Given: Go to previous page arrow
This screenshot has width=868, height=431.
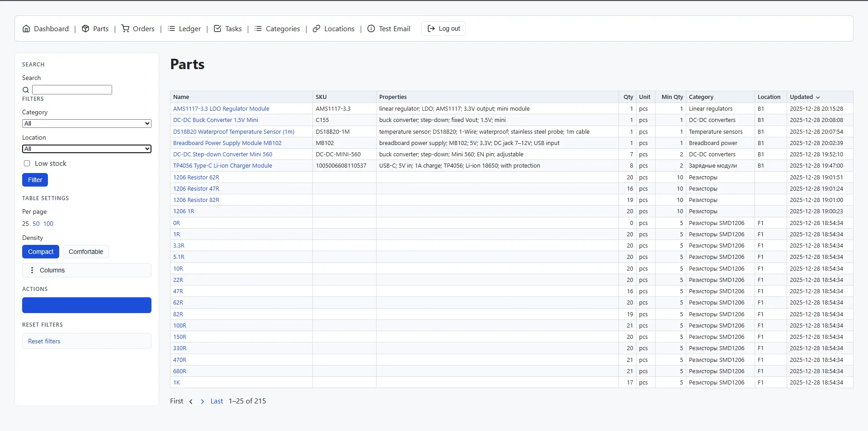Looking at the screenshot, I should [x=191, y=402].
